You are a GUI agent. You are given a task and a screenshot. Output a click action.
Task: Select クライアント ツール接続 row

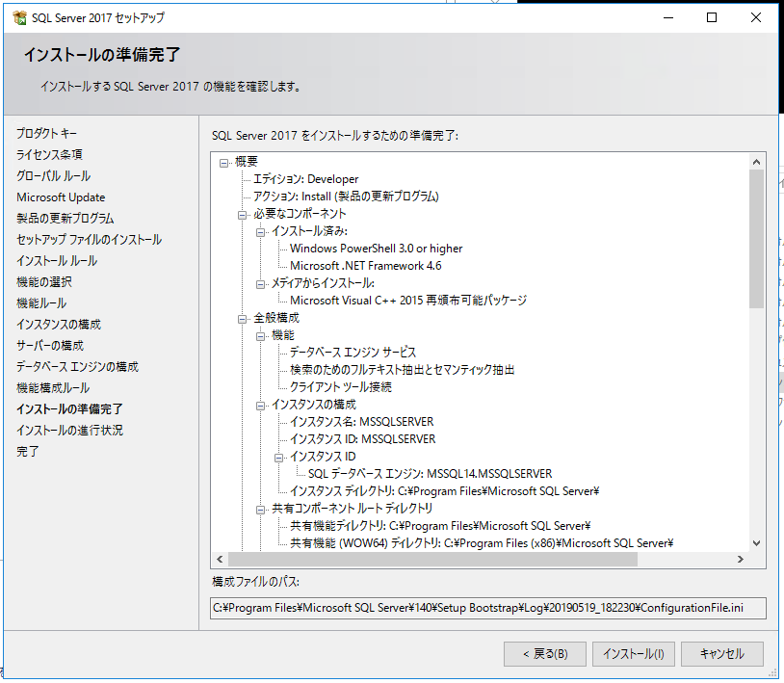pos(341,387)
